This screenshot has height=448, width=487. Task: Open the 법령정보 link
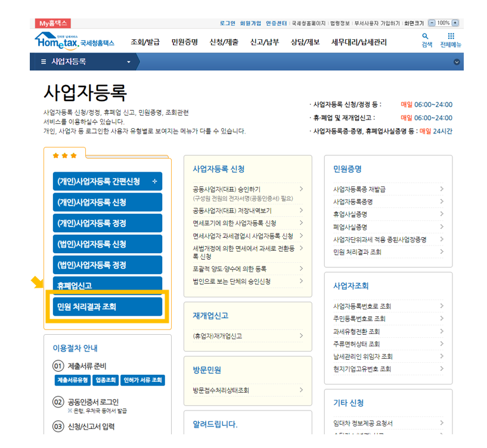click(x=340, y=23)
